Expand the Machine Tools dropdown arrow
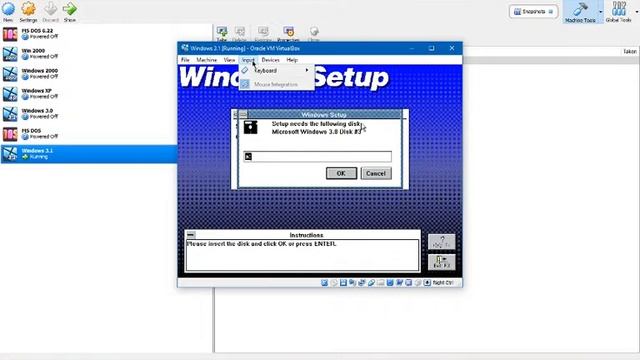640x360 pixels. (x=600, y=12)
